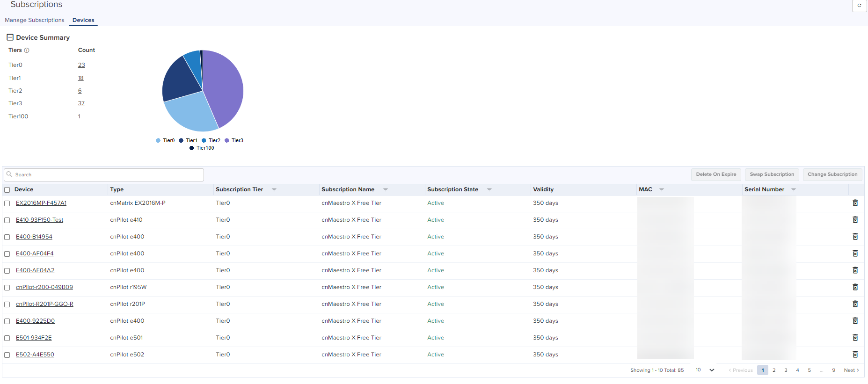Click the refresh icon at top right
868x384 pixels.
[859, 6]
